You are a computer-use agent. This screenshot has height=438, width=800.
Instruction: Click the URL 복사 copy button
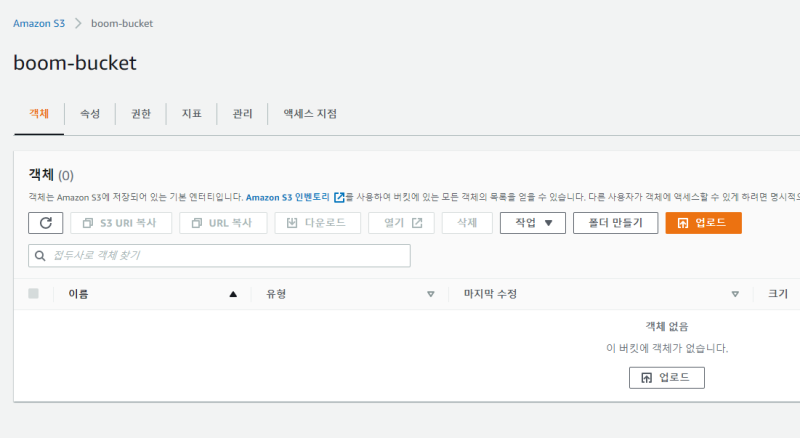[223, 223]
